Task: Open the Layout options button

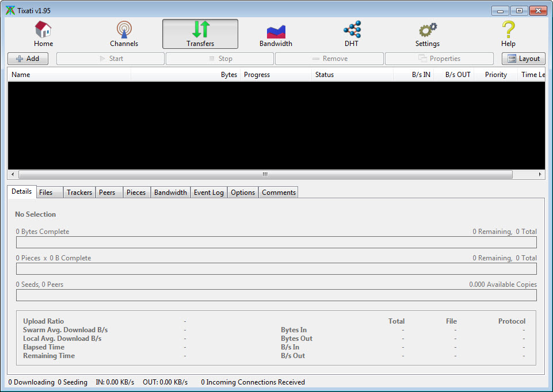Action: (x=524, y=59)
